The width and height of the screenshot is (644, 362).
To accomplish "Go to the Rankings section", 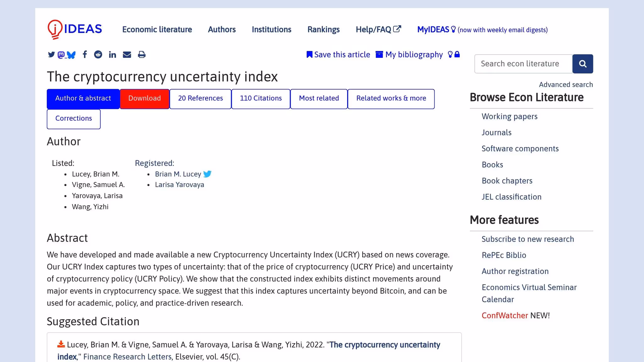I will (323, 29).
